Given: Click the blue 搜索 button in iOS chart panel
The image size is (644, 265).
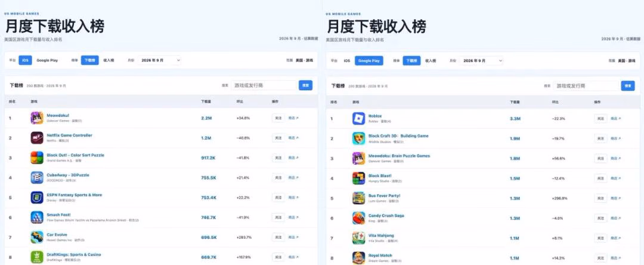Looking at the screenshot, I should coord(305,85).
